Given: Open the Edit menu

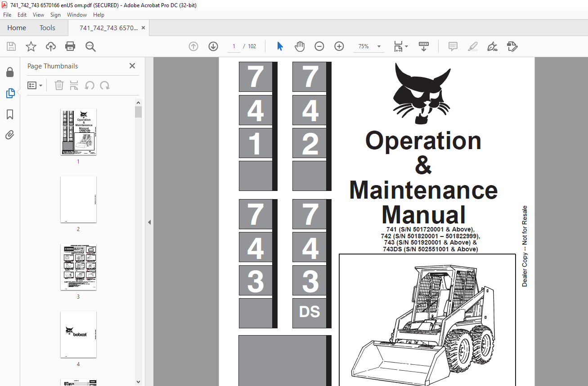Looking at the screenshot, I should tap(22, 15).
